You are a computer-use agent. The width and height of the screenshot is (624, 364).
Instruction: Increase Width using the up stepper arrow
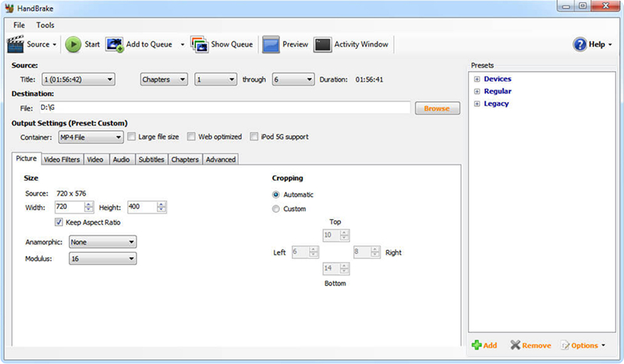coord(89,204)
